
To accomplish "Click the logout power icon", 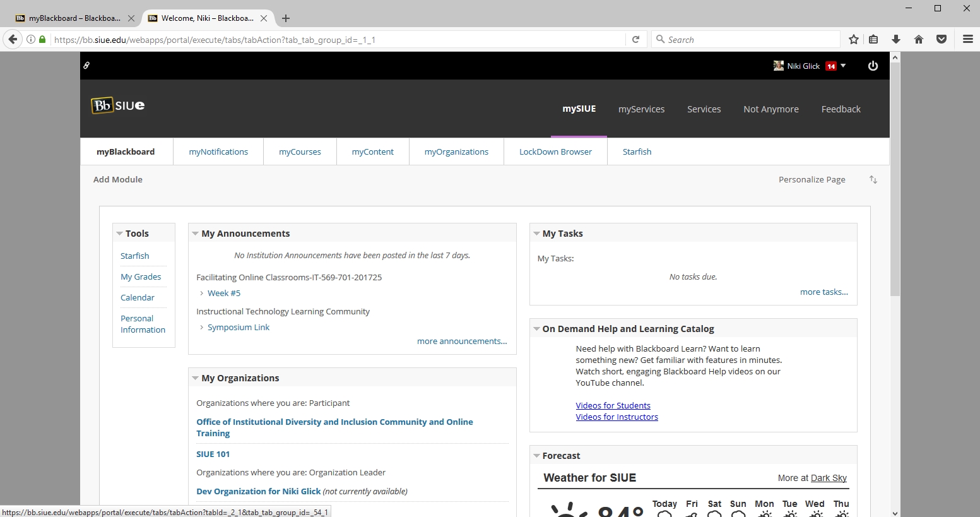I will point(873,66).
